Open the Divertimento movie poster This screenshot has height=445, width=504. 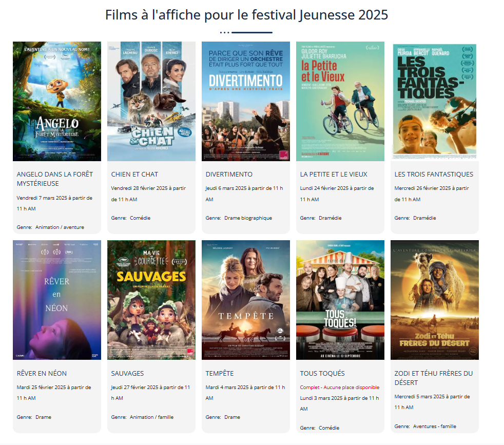(246, 101)
